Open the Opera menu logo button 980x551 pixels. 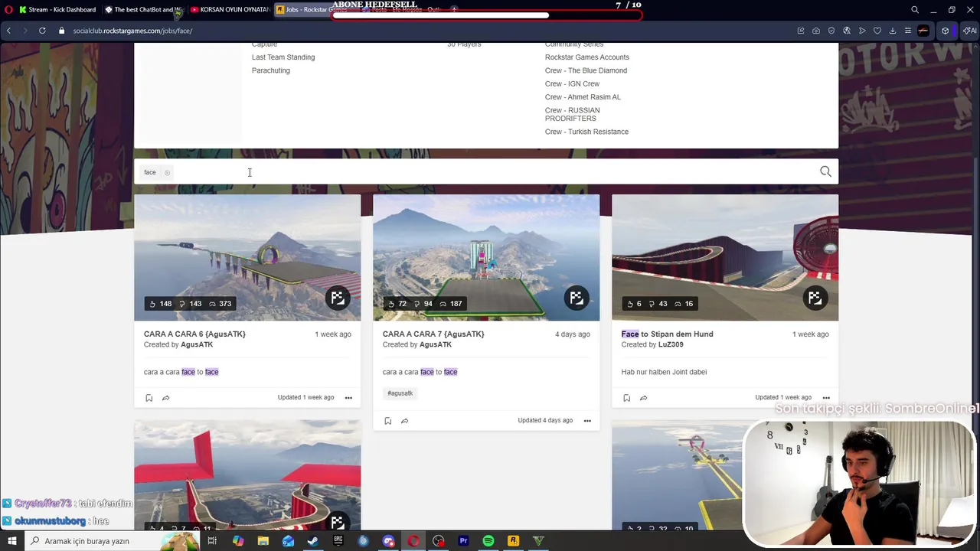8,10
